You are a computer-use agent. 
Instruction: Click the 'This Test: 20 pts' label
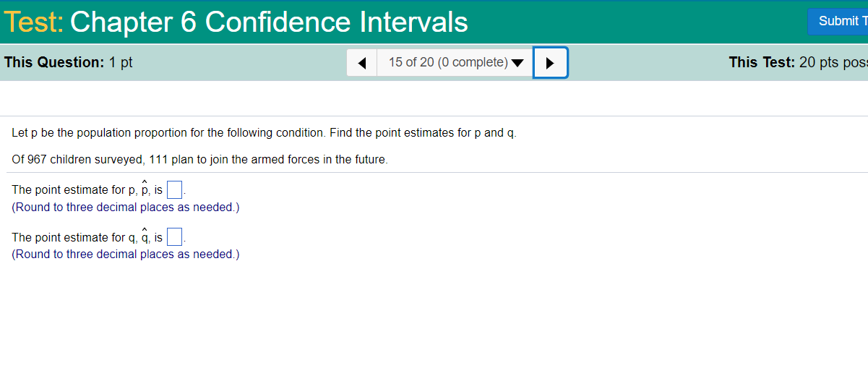click(x=798, y=62)
